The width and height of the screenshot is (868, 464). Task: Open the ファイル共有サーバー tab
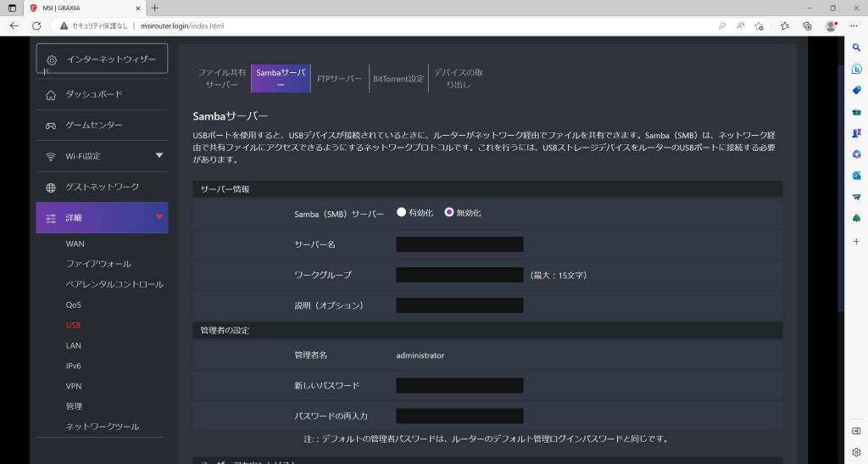point(222,79)
